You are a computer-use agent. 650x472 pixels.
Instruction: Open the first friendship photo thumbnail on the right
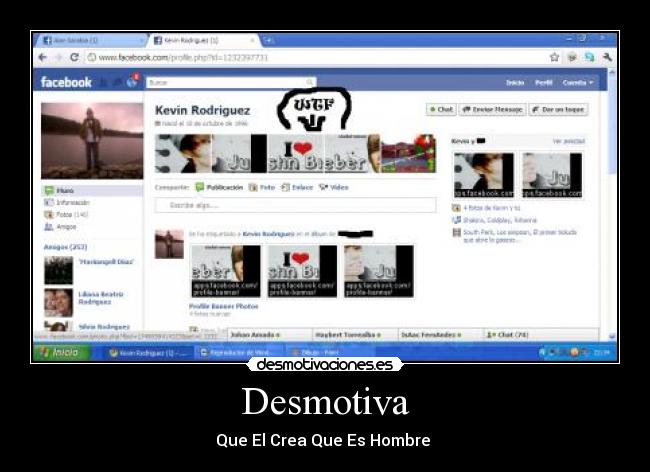(x=483, y=175)
